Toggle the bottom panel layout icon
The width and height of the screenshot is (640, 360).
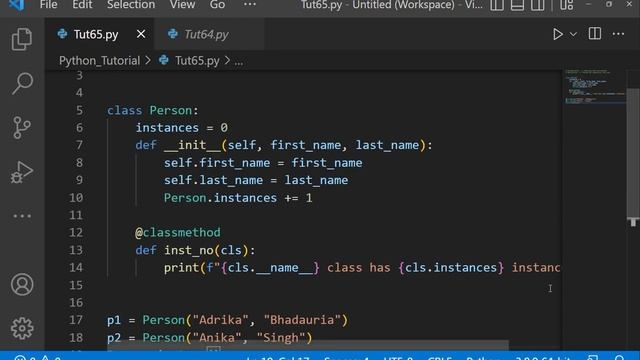[x=517, y=5]
